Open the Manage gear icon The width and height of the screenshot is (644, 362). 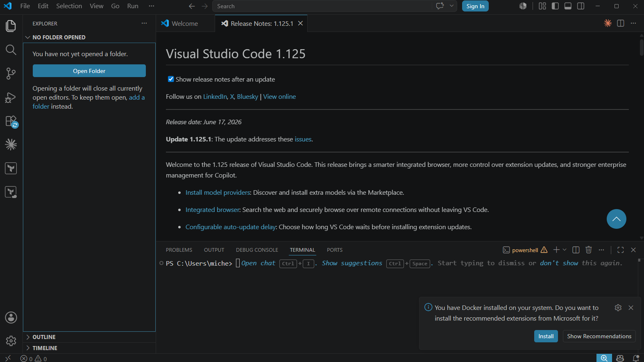pyautogui.click(x=11, y=341)
